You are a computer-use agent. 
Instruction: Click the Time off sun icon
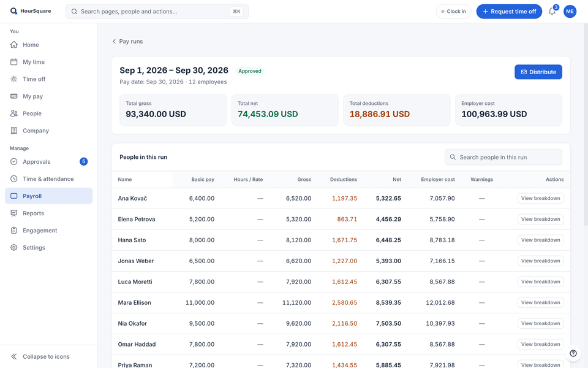(14, 79)
